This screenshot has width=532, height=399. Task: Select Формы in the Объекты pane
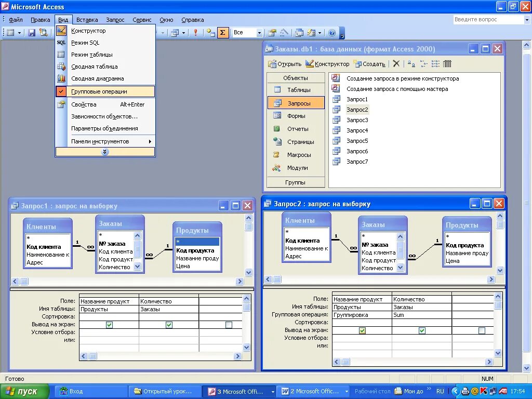tap(296, 116)
